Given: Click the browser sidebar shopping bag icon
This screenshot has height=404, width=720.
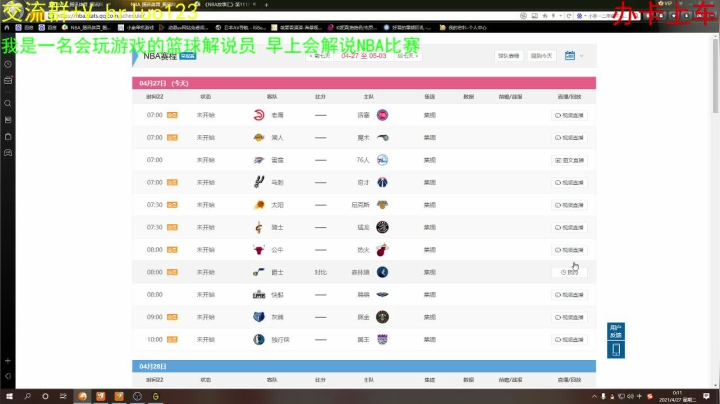Looking at the screenshot, I should tap(8, 137).
